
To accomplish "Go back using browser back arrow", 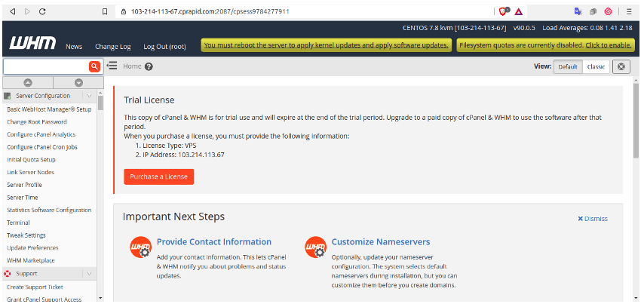I will tap(12, 11).
